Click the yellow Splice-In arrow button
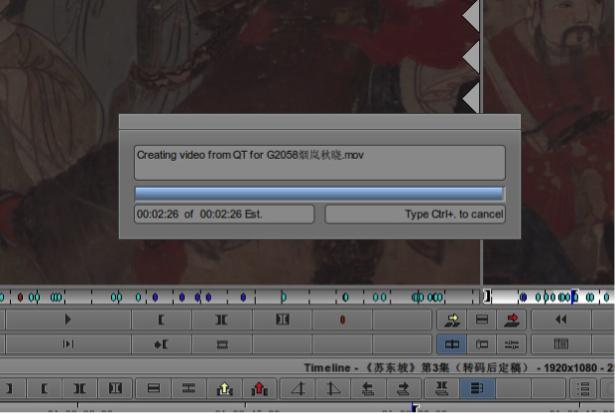This screenshot has width=615, height=414. tap(453, 320)
